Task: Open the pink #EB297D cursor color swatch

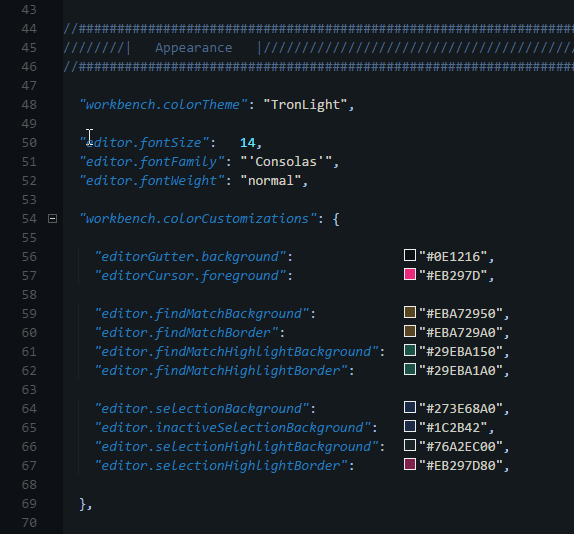Action: [x=410, y=274]
